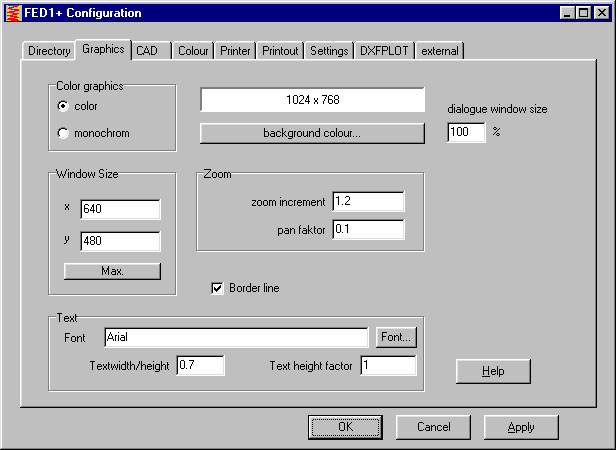
Task: Select the color radio button
Action: [x=64, y=106]
